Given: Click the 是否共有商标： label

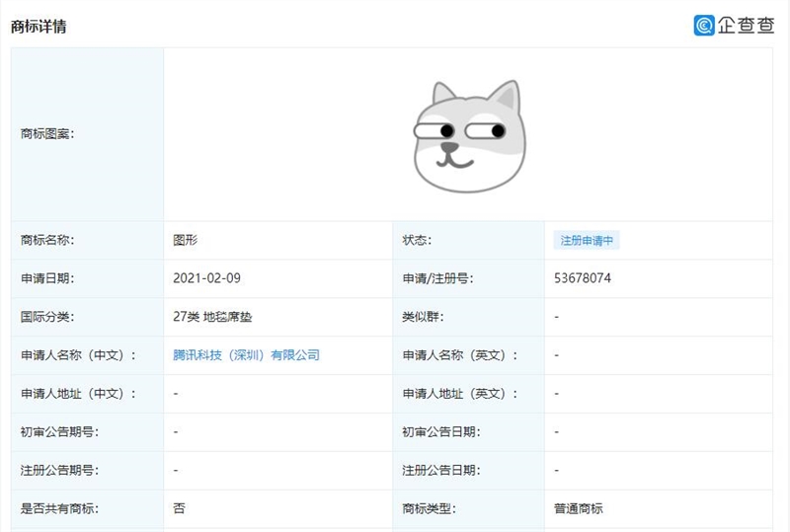Looking at the screenshot, I should click(x=59, y=509).
